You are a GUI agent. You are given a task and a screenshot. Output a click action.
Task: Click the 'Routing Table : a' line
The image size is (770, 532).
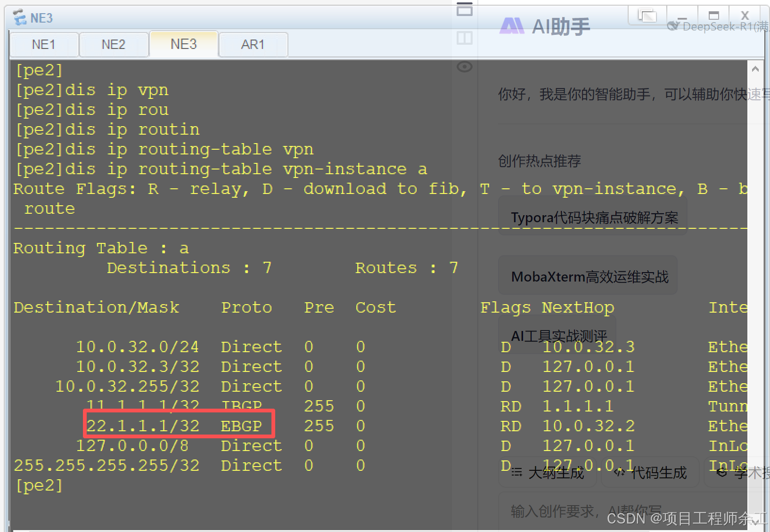tap(101, 248)
